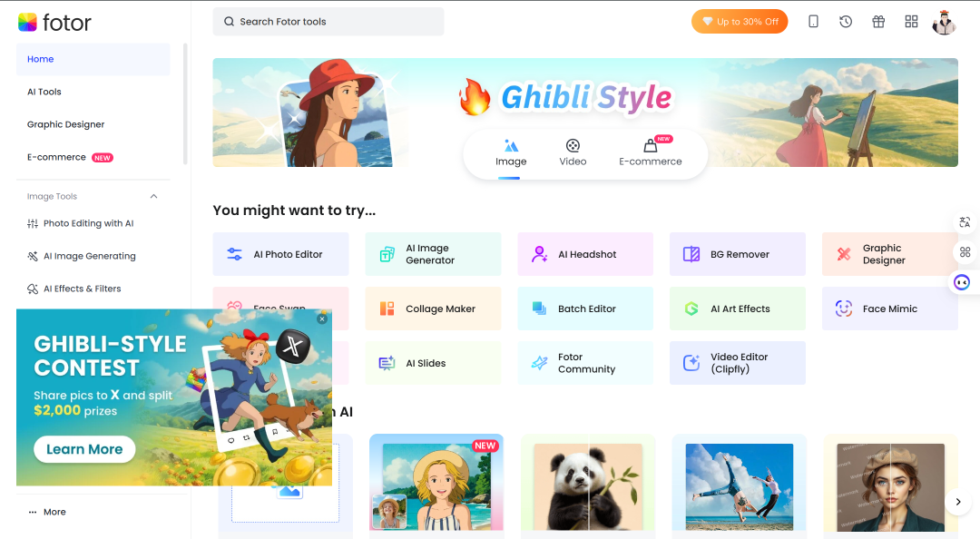Select the Image tab in banner
Screen dimensions: 980x539
(511, 153)
